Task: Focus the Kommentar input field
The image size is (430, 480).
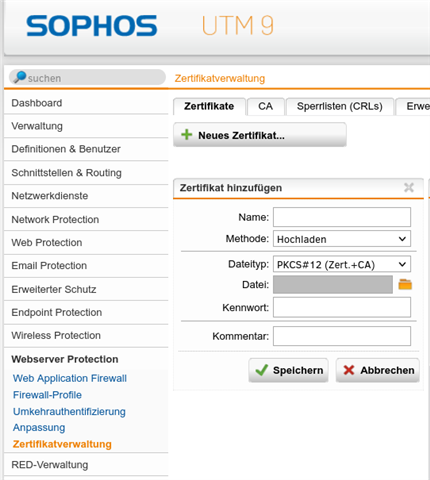Action: 342,336
